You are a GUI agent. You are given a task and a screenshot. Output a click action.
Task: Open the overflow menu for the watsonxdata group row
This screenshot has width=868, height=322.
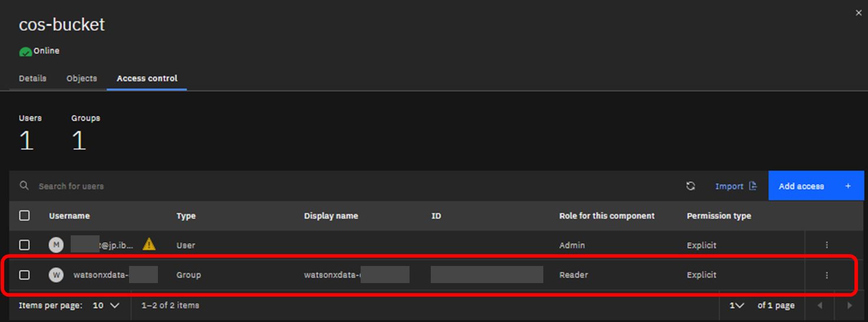[x=827, y=275]
